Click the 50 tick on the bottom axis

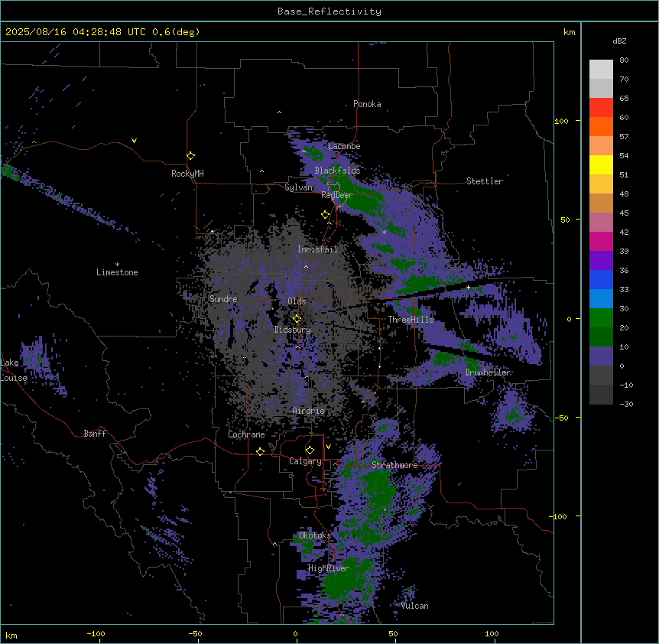(x=393, y=633)
